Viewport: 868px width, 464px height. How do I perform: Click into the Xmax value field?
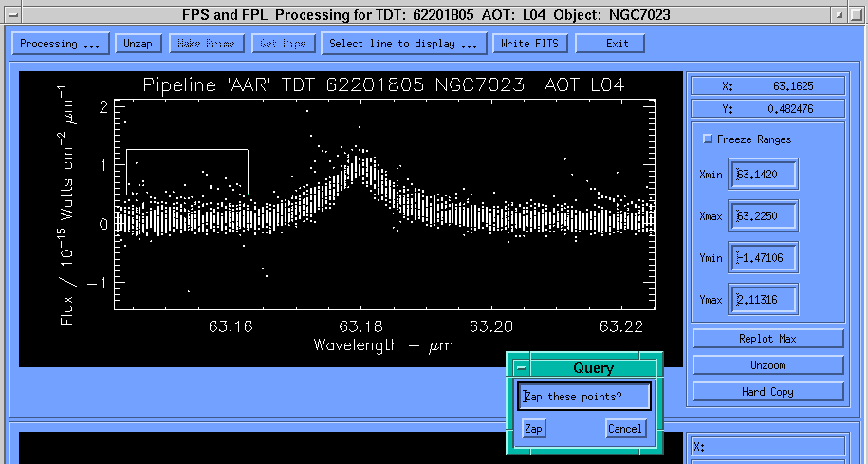click(x=764, y=216)
